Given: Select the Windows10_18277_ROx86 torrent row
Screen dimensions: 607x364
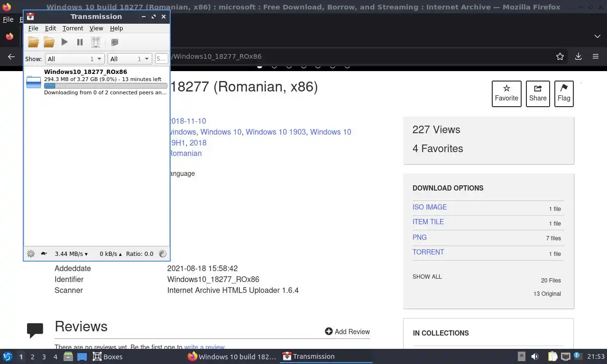Looking at the screenshot, I should pyautogui.click(x=97, y=82).
